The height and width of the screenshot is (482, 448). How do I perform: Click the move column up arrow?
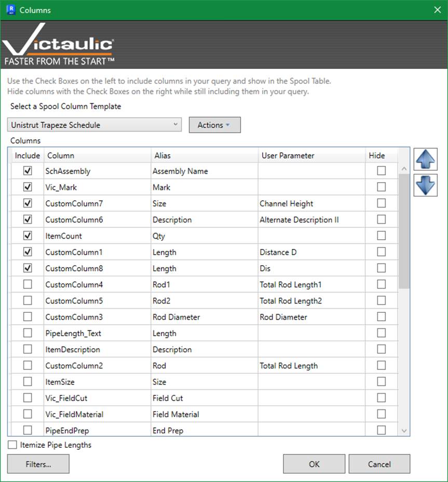coord(425,159)
